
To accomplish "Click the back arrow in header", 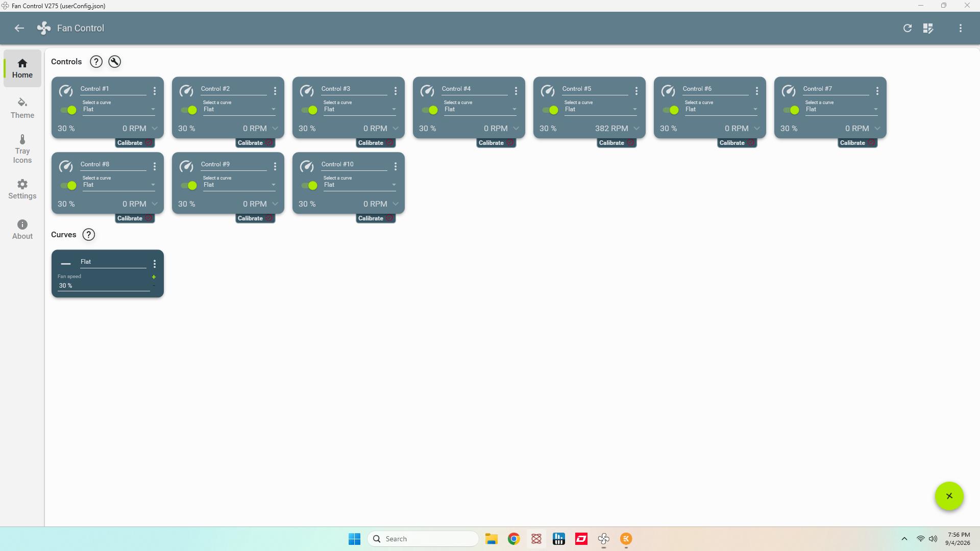I will coord(19,28).
